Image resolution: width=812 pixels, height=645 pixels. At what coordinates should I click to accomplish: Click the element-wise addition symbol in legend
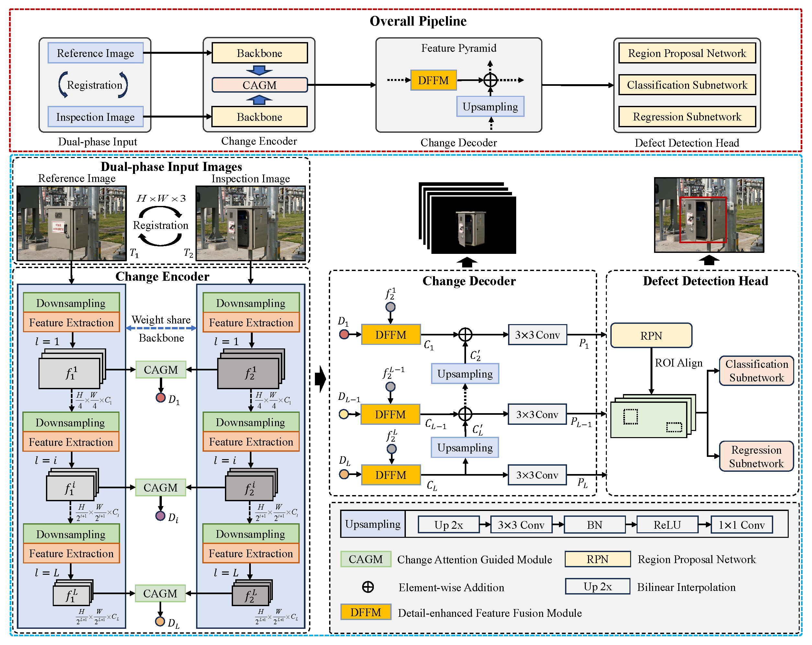(368, 587)
